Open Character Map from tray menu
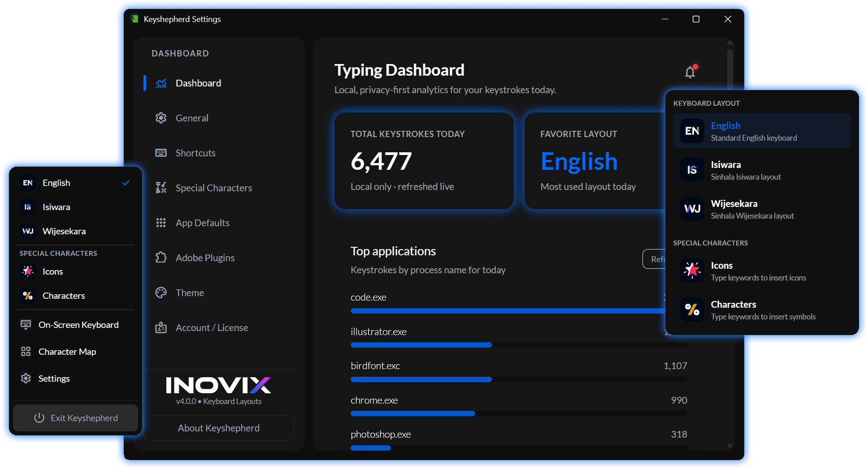This screenshot has width=868, height=469. 75,352
